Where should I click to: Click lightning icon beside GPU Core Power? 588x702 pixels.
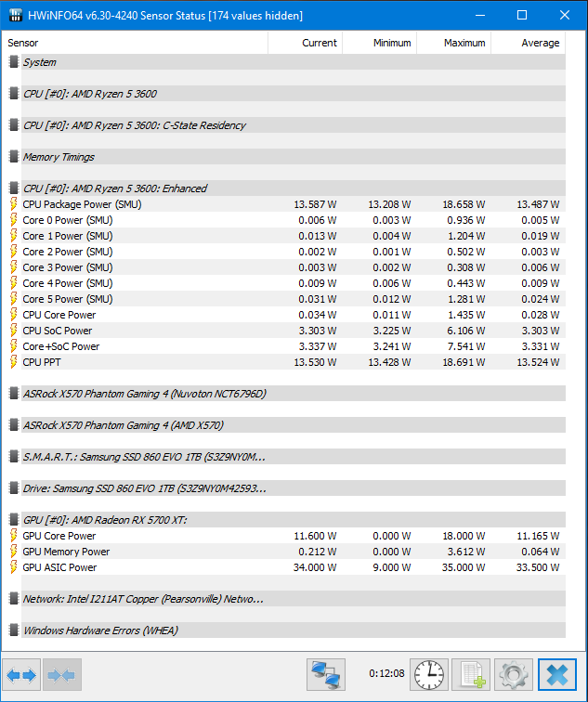pos(14,536)
